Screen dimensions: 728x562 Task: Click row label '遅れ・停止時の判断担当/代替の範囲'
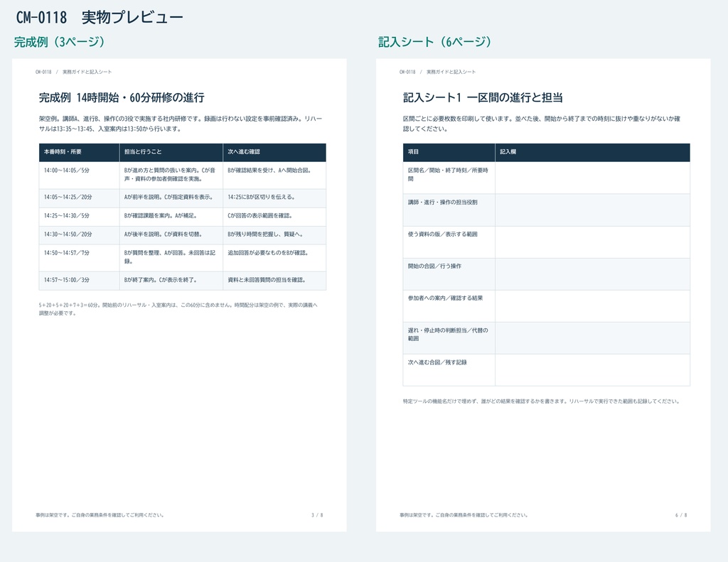pyautogui.click(x=449, y=338)
